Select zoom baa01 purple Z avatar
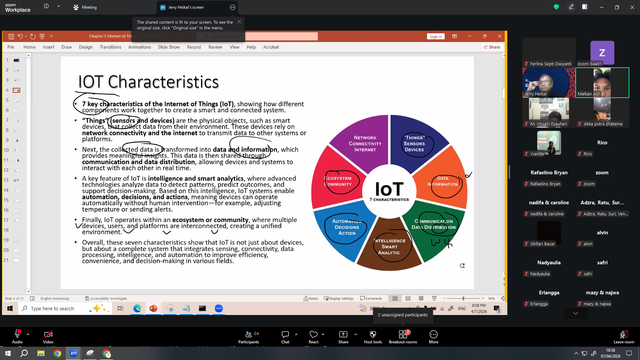640x360 pixels. (602, 52)
